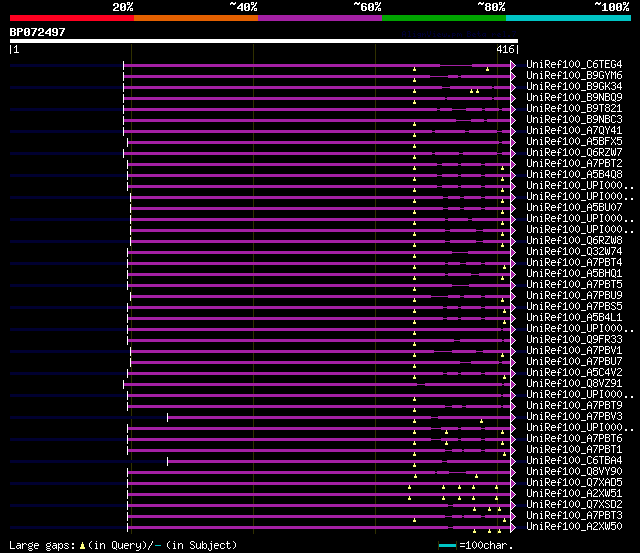
Task: Select the query name BP072497
Action: point(38,32)
